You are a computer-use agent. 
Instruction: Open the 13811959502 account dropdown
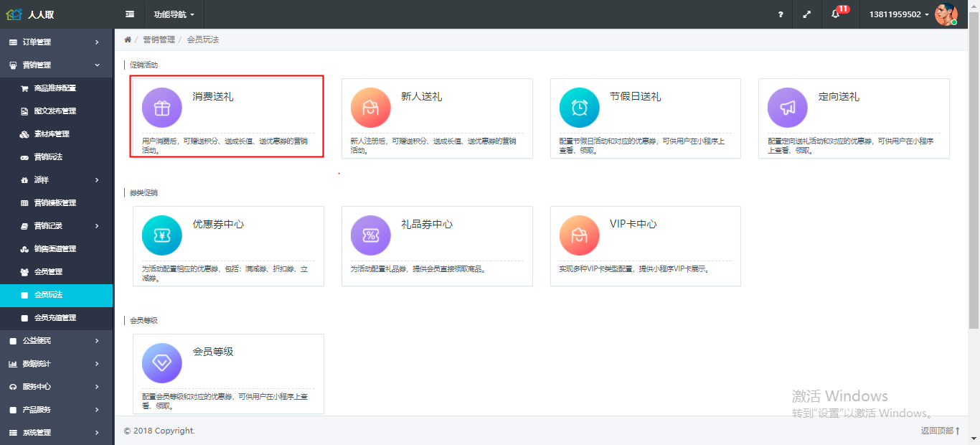click(899, 14)
